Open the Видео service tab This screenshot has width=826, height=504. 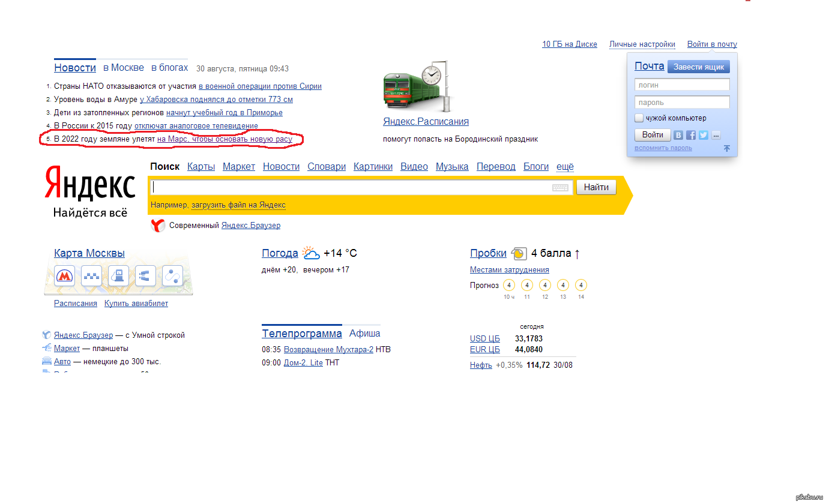click(414, 167)
